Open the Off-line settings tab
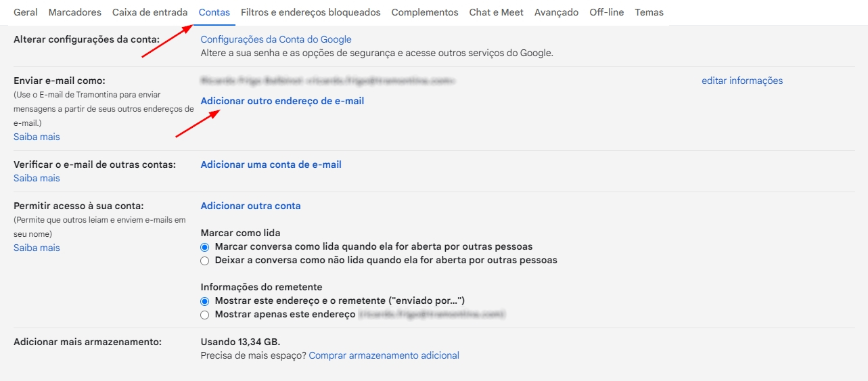 (606, 12)
